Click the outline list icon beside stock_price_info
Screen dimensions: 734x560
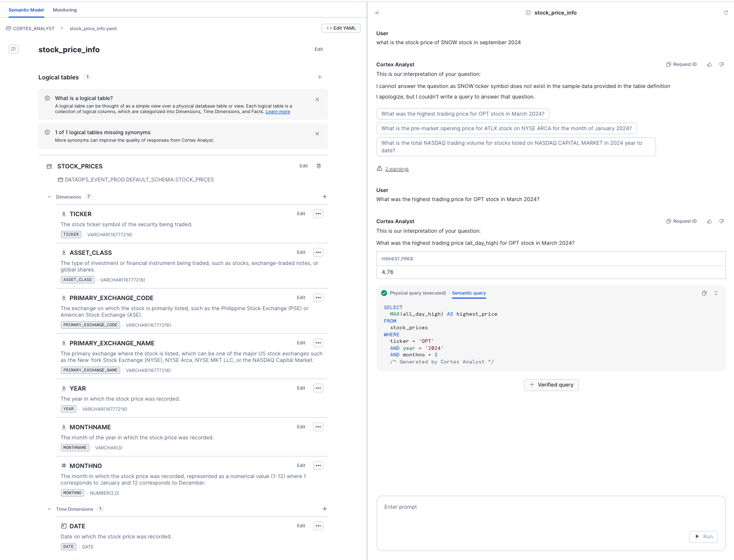coord(14,49)
